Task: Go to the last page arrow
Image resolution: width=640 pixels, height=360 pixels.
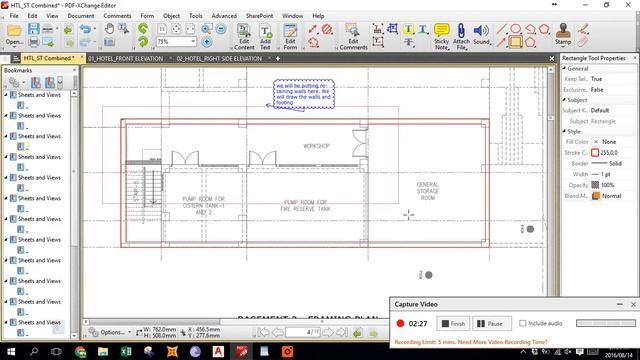Action: (342, 333)
